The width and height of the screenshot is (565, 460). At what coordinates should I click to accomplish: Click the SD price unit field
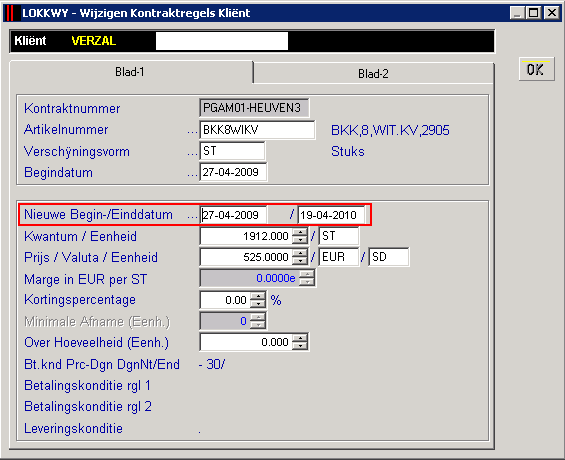tap(389, 257)
